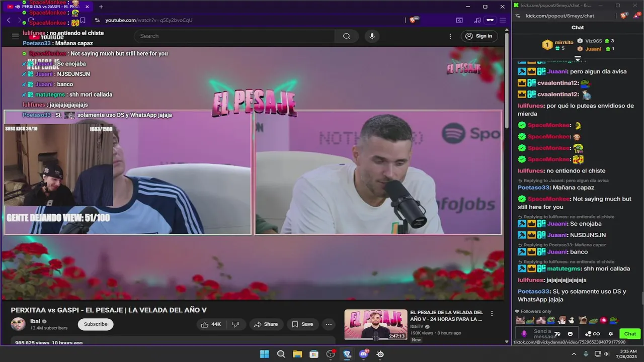Click the YouTube search magnifier button
Viewport: 644px width, 362px height.
pyautogui.click(x=347, y=36)
